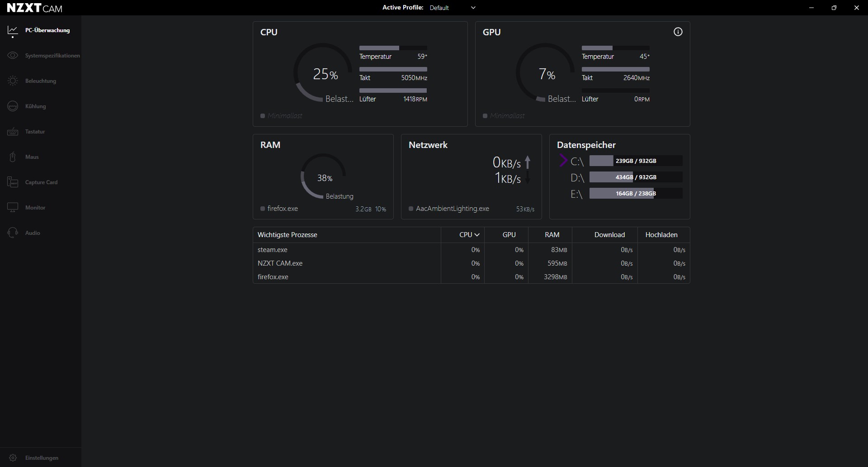Click the Hochladen column header
The image size is (868, 467).
[661, 235]
